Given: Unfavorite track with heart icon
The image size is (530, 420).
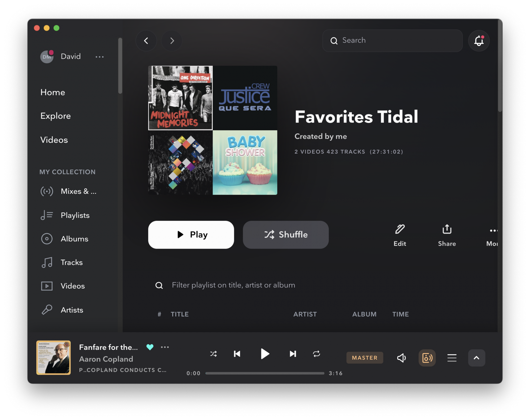Looking at the screenshot, I should point(150,347).
